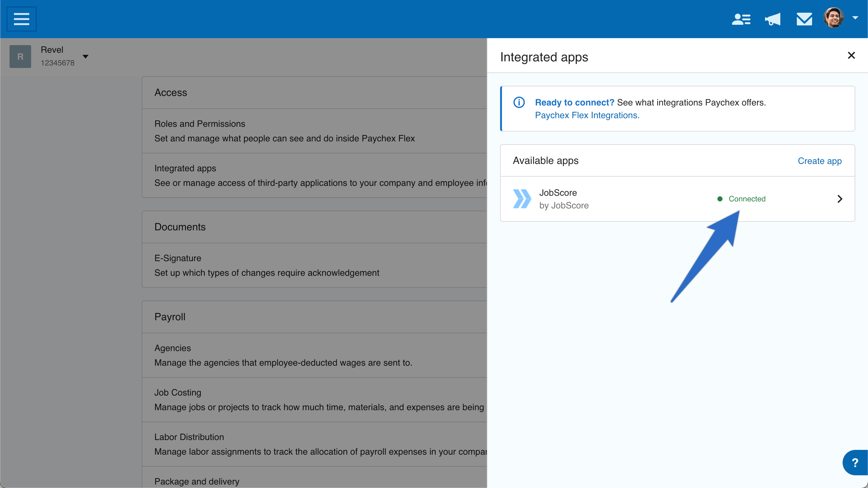Click Create app in Available apps
The width and height of the screenshot is (868, 488).
[820, 161]
